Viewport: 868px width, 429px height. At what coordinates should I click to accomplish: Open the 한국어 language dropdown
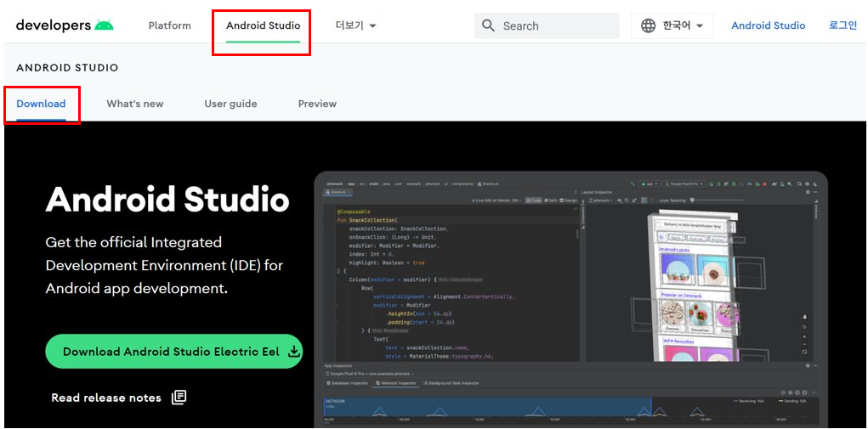point(672,25)
